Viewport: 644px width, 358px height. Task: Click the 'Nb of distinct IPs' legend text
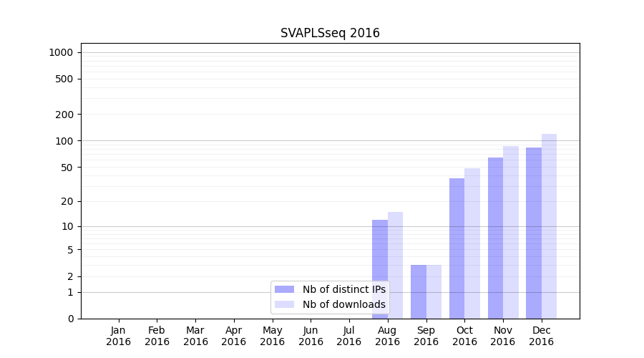click(x=343, y=289)
